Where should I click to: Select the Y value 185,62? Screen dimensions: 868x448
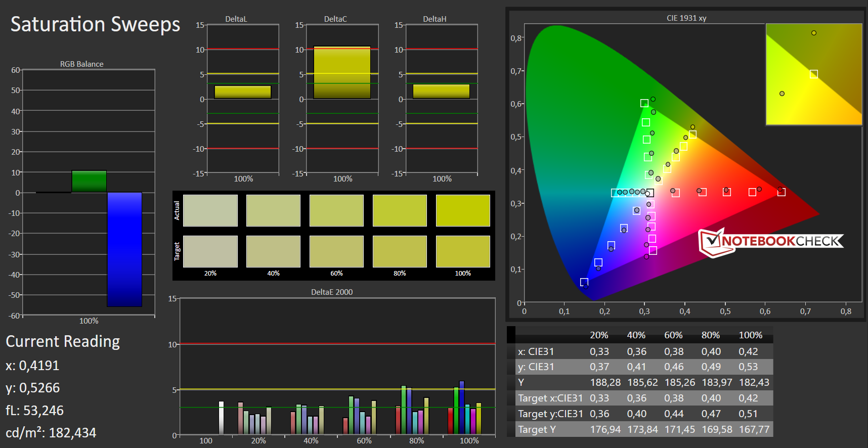pyautogui.click(x=642, y=383)
